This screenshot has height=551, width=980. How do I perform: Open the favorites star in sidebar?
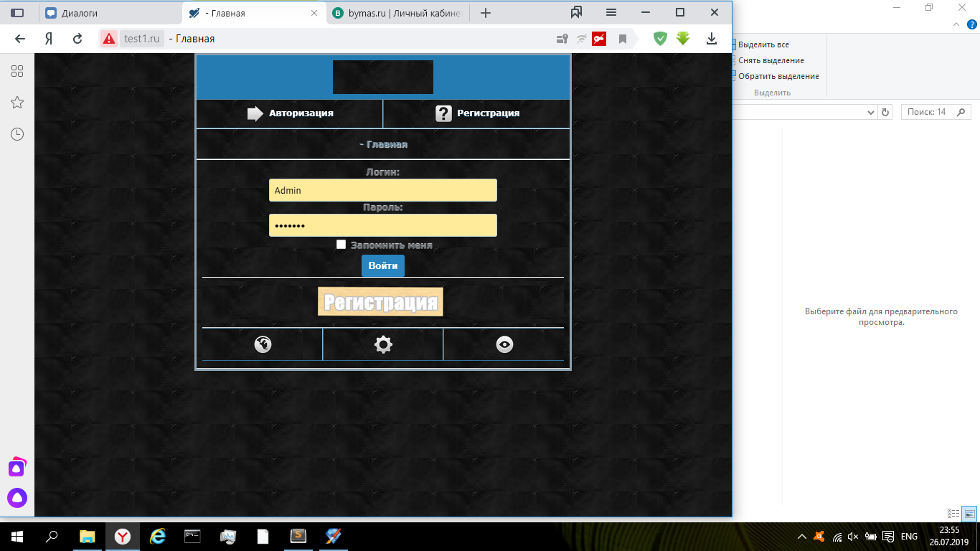pyautogui.click(x=17, y=103)
